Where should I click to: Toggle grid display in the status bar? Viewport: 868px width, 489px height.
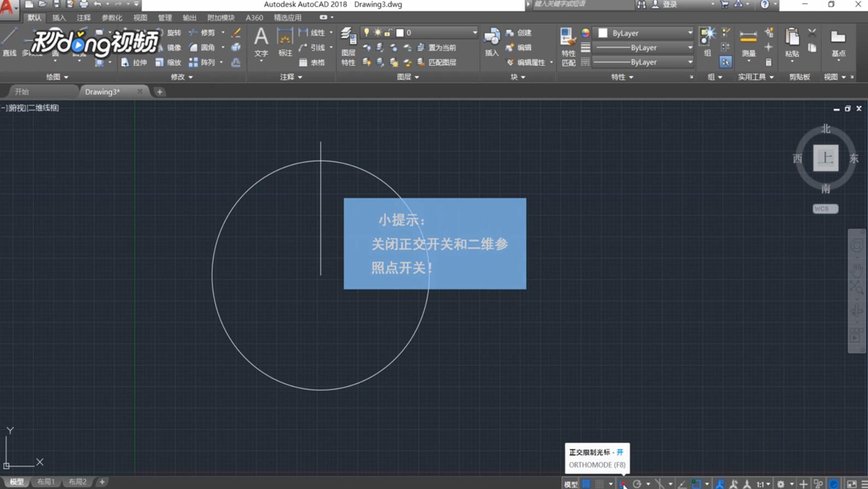tap(586, 484)
